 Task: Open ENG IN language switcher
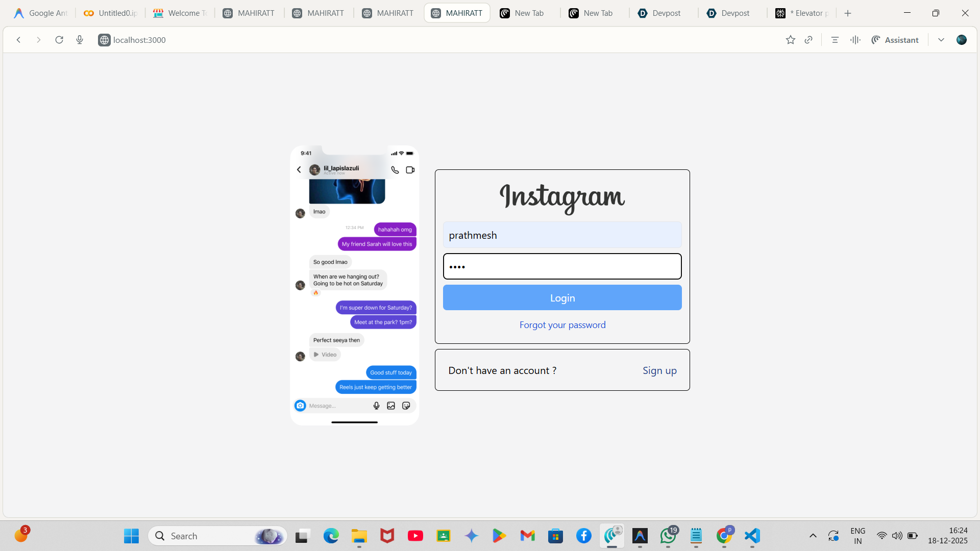click(x=857, y=536)
